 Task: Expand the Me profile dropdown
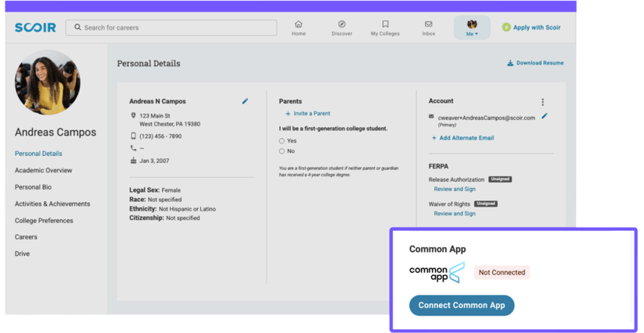[x=472, y=28]
